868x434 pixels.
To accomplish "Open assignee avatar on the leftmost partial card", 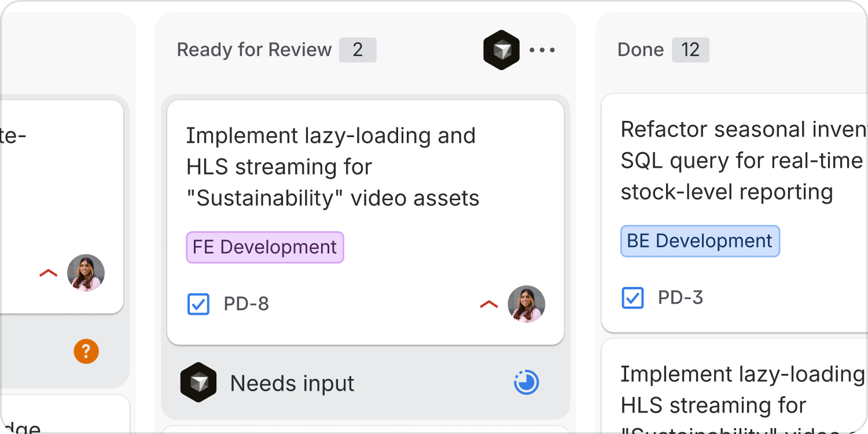I will [x=86, y=273].
